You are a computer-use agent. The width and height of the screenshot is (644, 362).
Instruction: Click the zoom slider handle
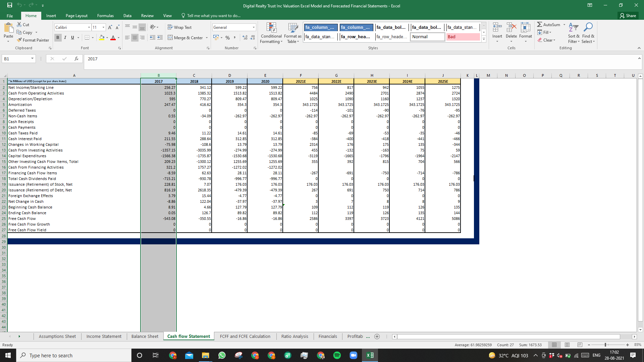[x=605, y=345]
